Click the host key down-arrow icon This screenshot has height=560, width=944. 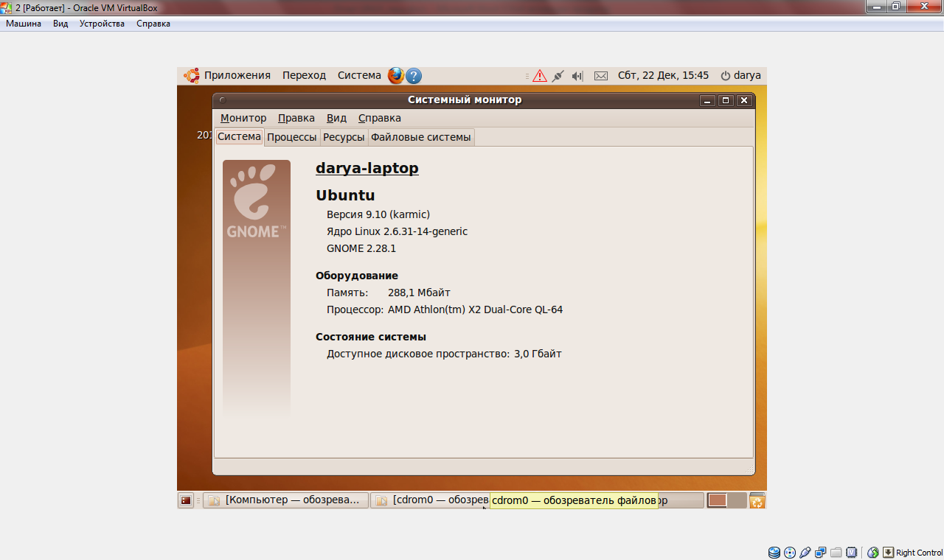point(889,552)
